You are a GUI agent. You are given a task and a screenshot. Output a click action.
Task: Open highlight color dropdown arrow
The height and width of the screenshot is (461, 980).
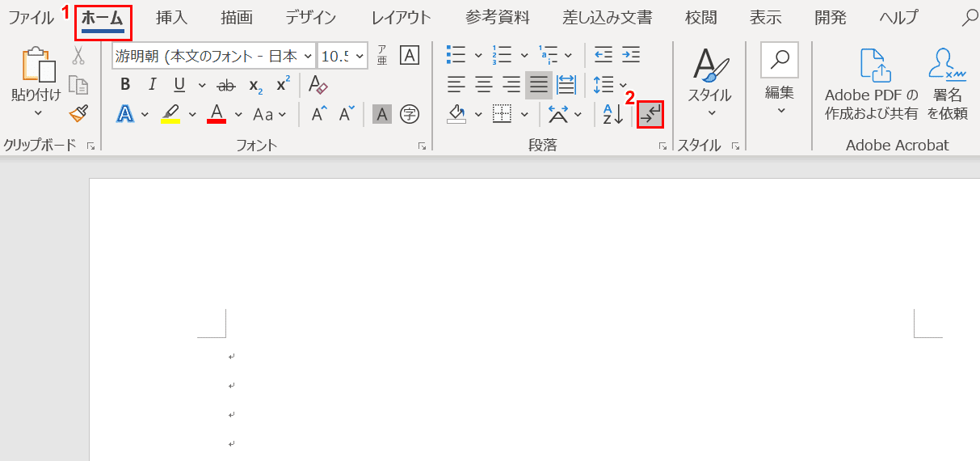pyautogui.click(x=192, y=114)
